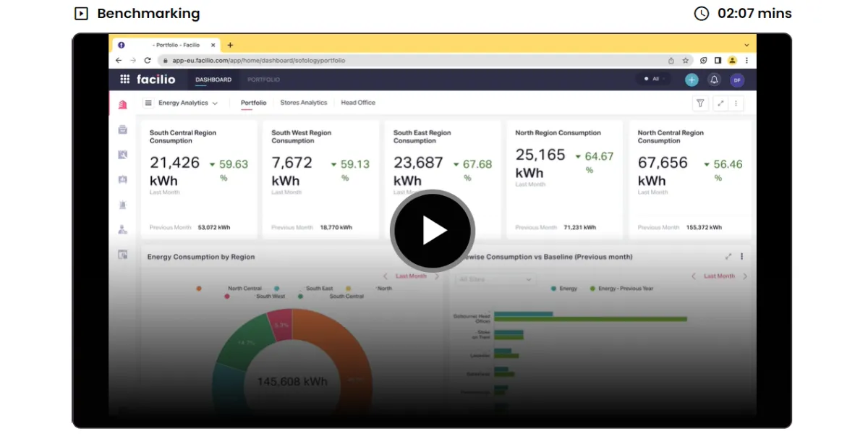This screenshot has width=868, height=434.
Task: Click the Chrome profile icon
Action: [x=732, y=61]
